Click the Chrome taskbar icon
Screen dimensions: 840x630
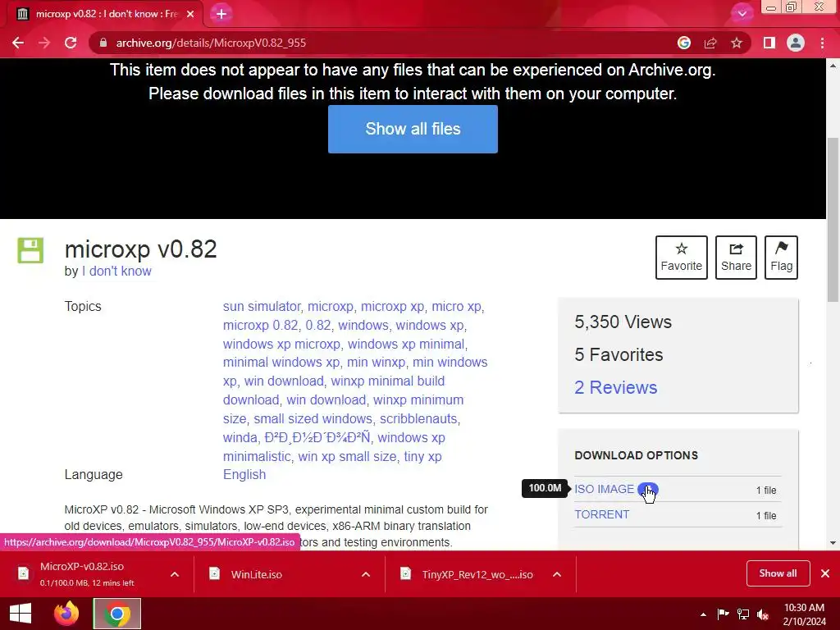116,614
